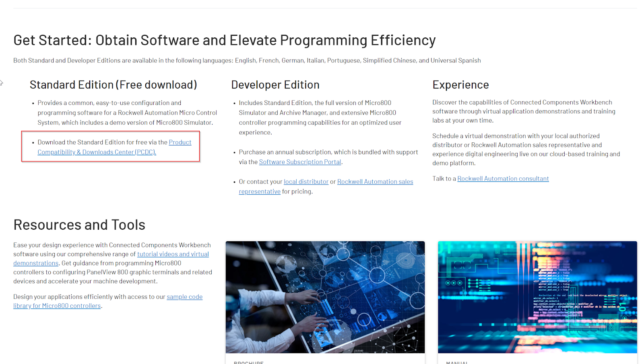The width and height of the screenshot is (644, 364).
Task: Click the 'Purchase an annual subscription' bullet text
Action: click(328, 157)
